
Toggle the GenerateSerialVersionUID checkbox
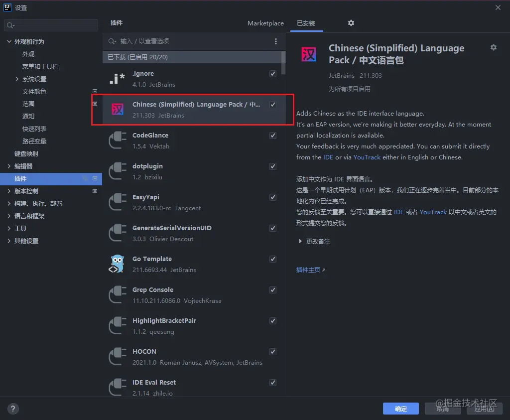point(273,228)
